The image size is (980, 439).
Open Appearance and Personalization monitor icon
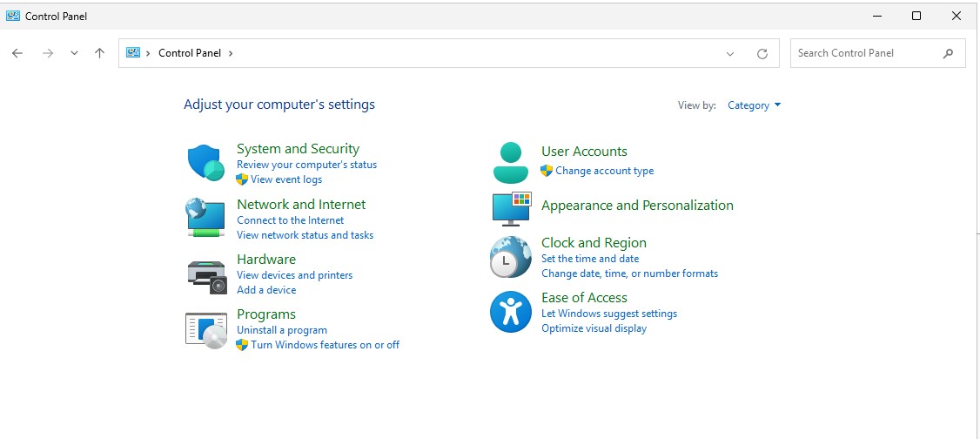[x=510, y=208]
